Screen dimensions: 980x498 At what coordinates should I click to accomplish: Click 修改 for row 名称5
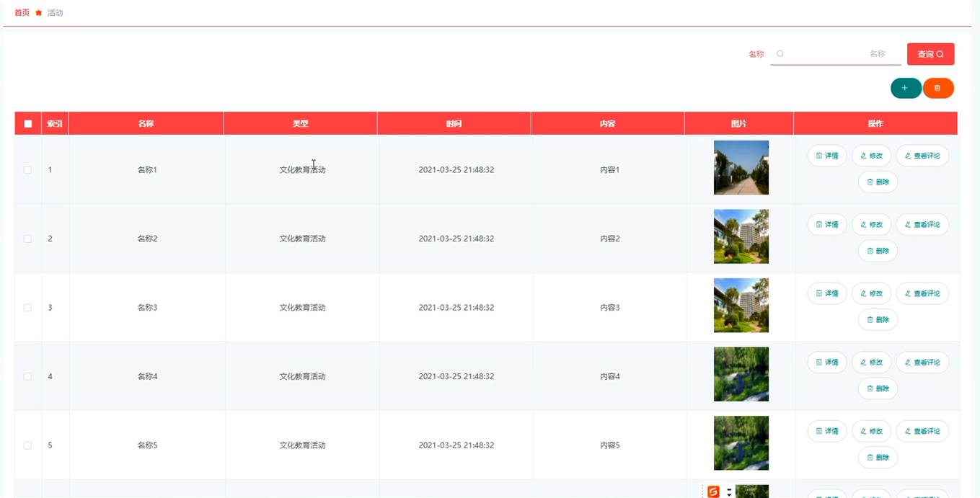[871, 431]
